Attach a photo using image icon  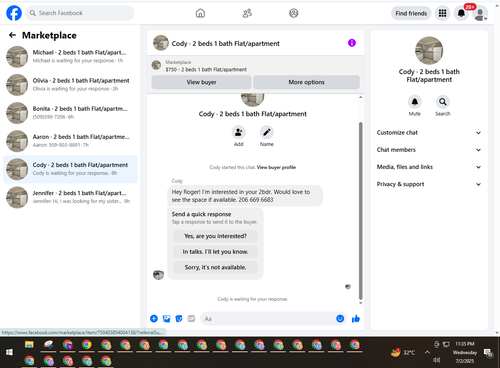(166, 319)
